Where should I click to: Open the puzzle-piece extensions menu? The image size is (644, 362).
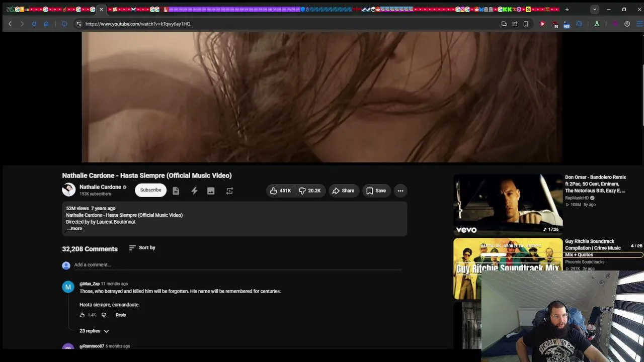[x=579, y=24]
